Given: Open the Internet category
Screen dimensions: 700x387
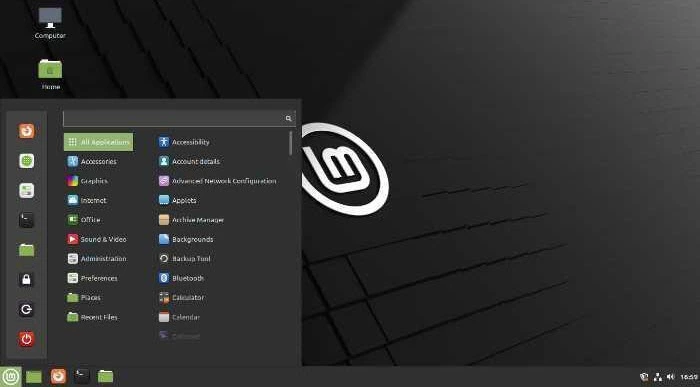Looking at the screenshot, I should point(98,200).
